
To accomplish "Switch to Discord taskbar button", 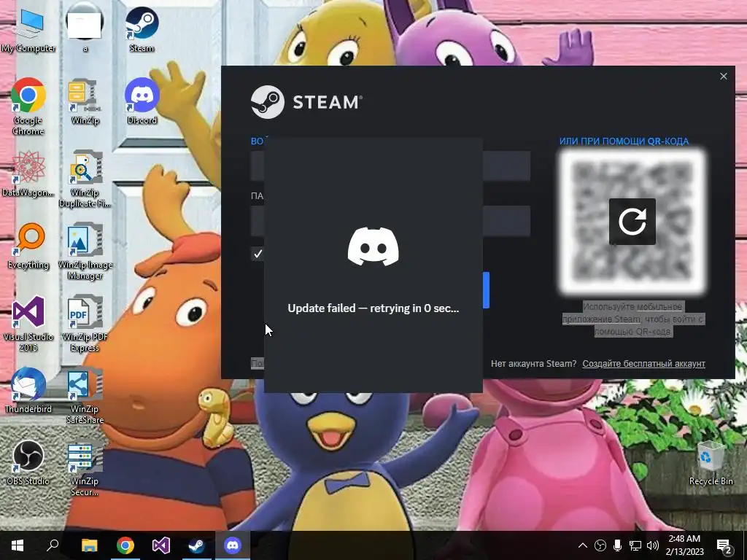I will (x=233, y=545).
